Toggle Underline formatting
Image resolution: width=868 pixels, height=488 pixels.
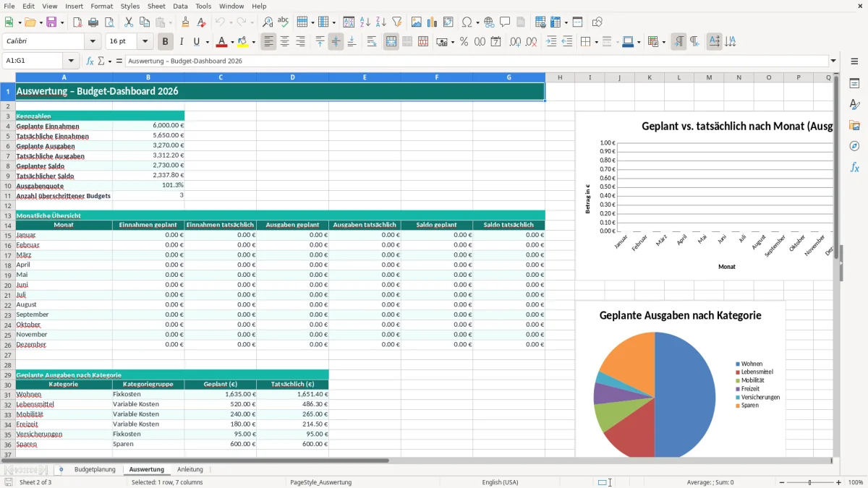196,42
